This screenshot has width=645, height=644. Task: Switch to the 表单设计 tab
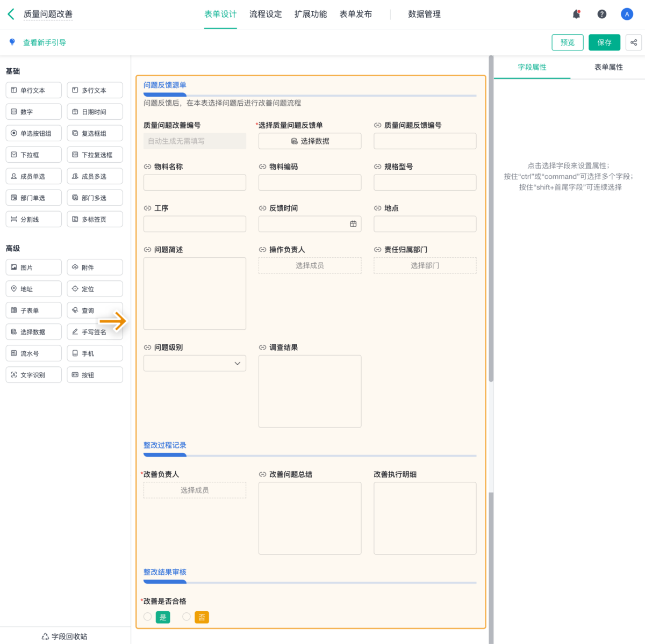coord(220,14)
